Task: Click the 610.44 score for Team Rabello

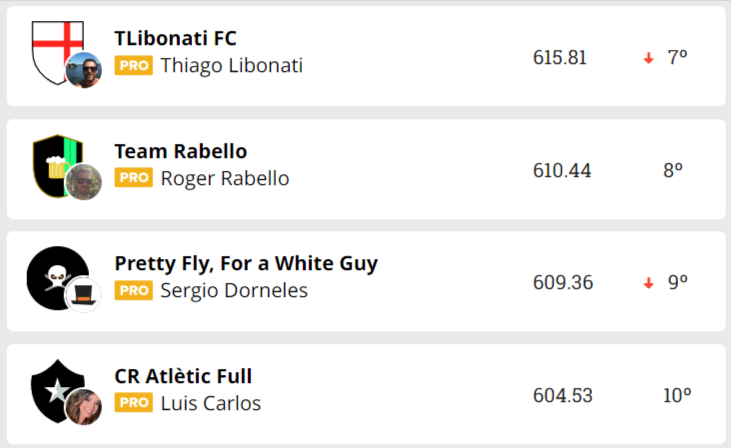Action: tap(562, 171)
